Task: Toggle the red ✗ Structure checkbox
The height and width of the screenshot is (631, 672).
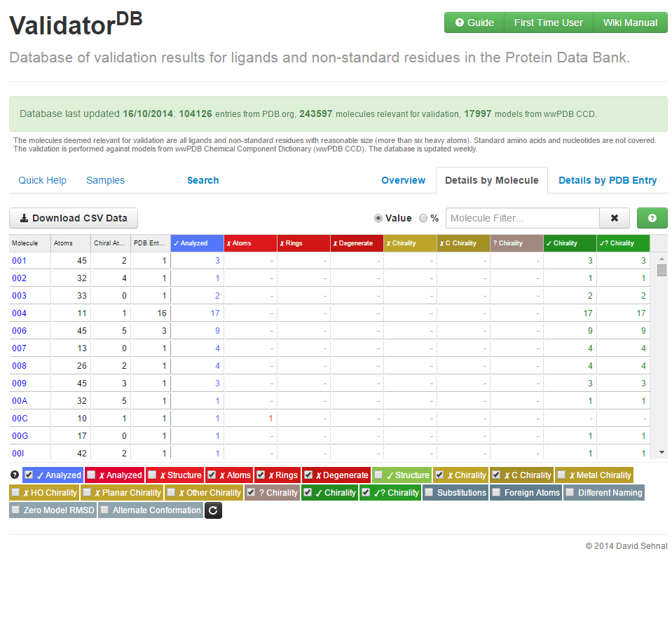Action: click(152, 475)
